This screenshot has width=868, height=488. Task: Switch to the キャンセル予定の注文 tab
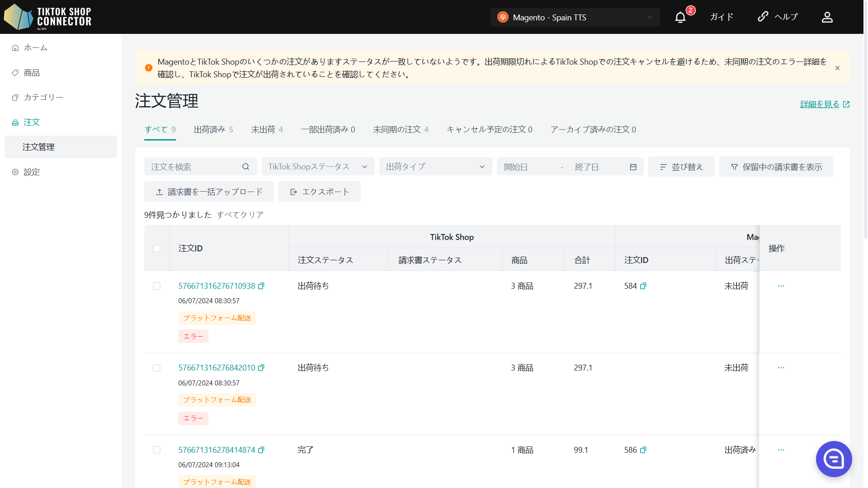(490, 130)
